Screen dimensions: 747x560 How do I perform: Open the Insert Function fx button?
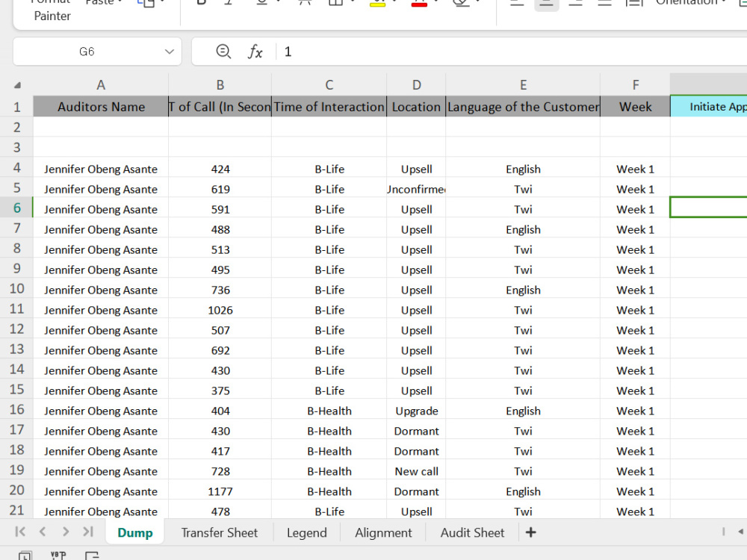[x=255, y=52]
